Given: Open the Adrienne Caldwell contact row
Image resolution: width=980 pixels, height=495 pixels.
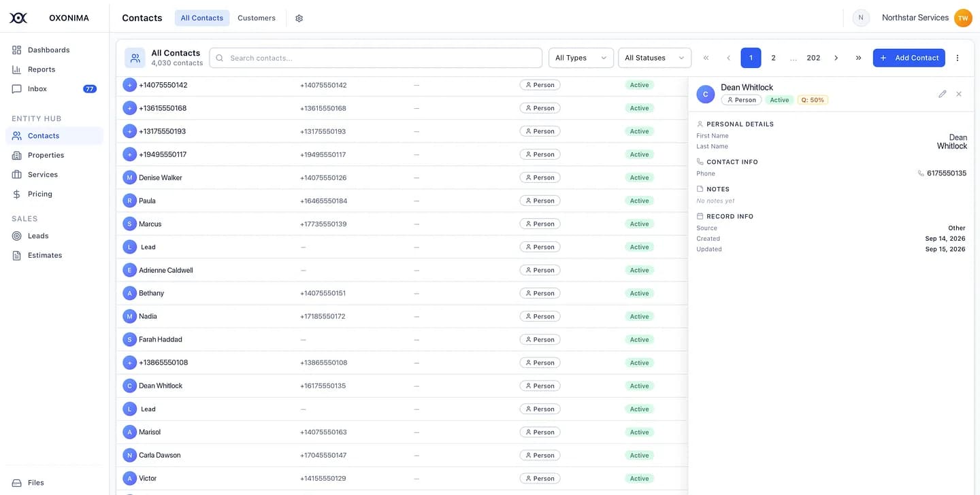Looking at the screenshot, I should pyautogui.click(x=402, y=270).
